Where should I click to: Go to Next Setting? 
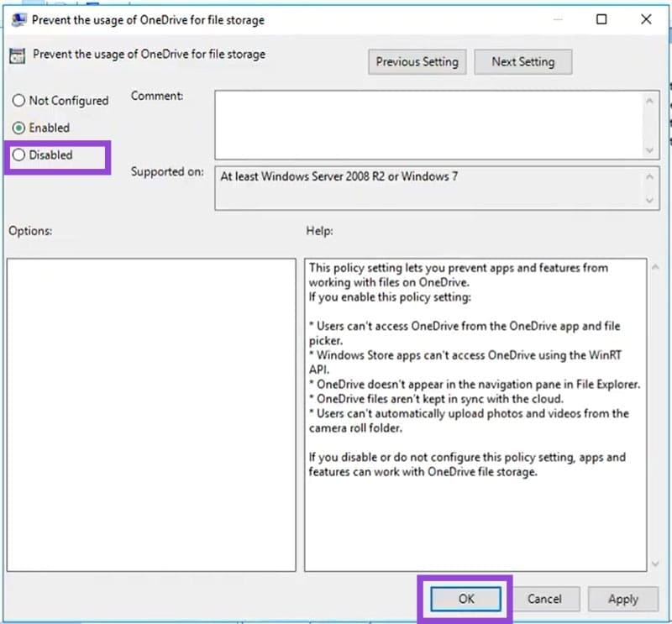point(522,62)
